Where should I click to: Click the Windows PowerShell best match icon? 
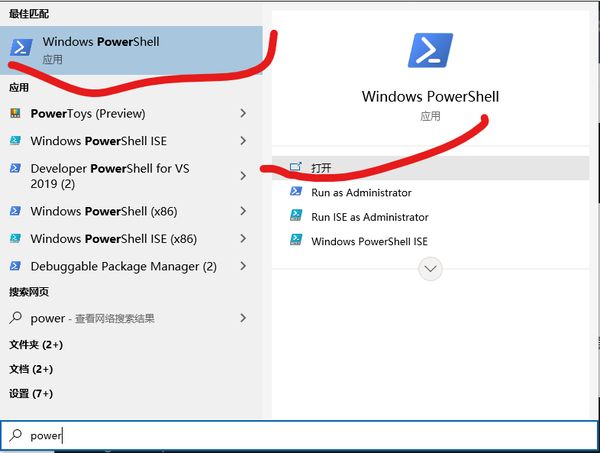21,47
